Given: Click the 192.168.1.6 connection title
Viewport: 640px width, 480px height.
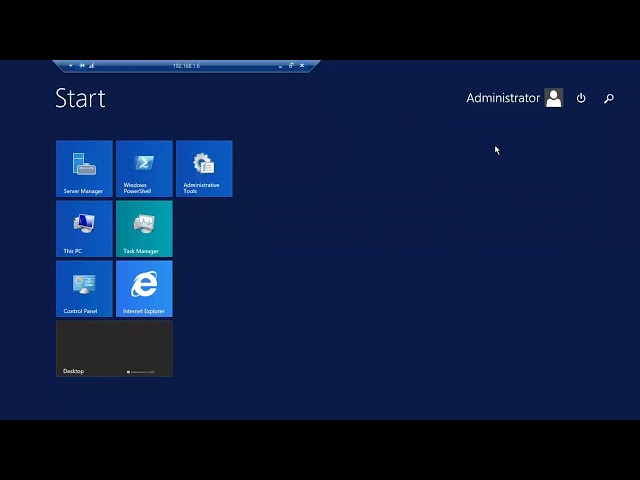Looking at the screenshot, I should pyautogui.click(x=186, y=66).
